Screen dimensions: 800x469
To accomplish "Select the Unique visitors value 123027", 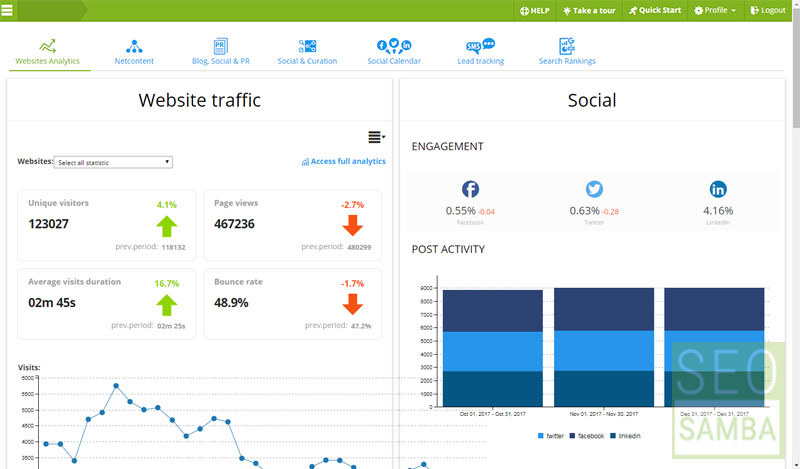I will (48, 224).
